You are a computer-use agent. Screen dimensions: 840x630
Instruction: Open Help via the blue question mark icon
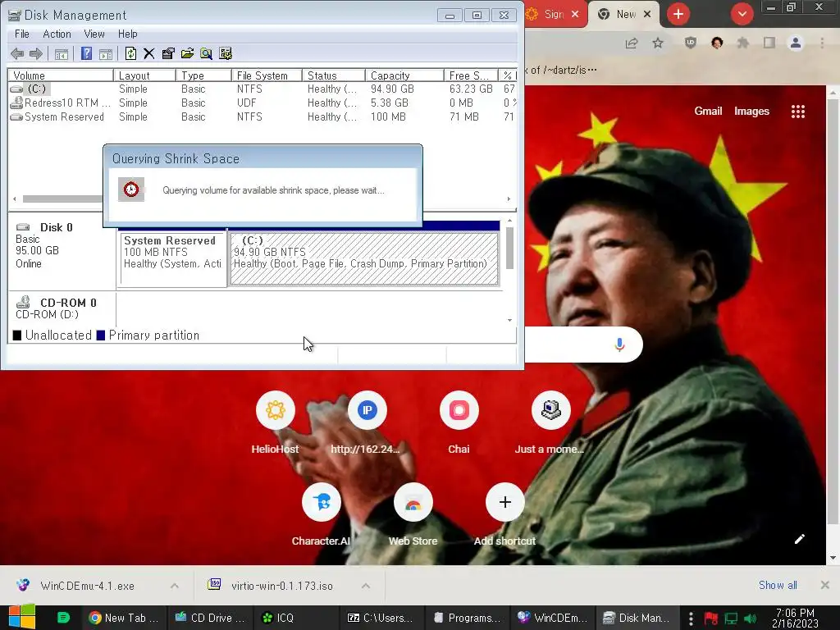tap(86, 53)
